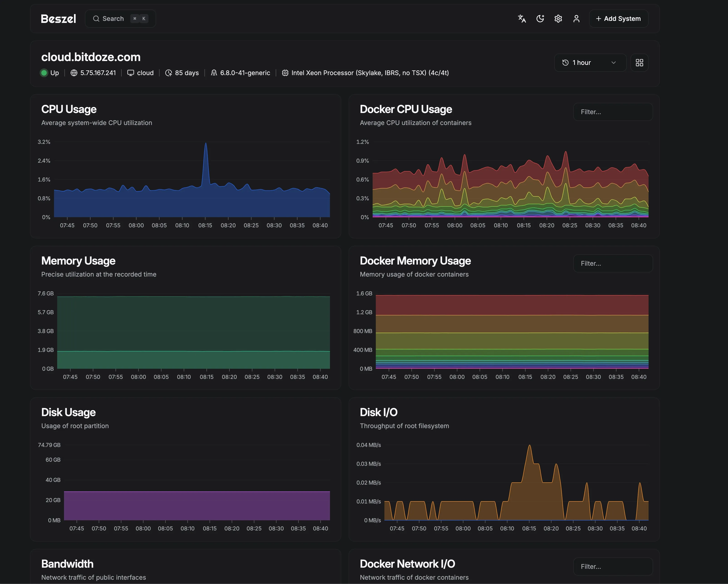Image resolution: width=728 pixels, height=584 pixels.
Task: Click the uptime clock icon beside 85 days
Action: tap(168, 73)
